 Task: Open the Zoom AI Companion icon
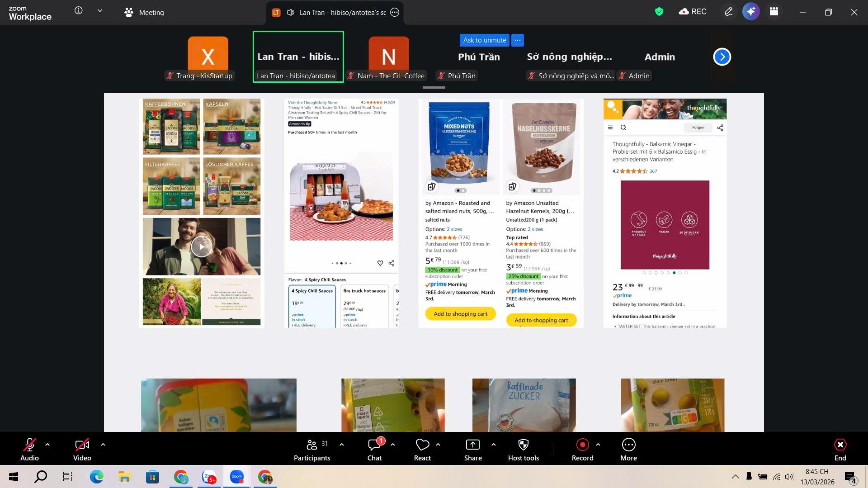point(751,12)
